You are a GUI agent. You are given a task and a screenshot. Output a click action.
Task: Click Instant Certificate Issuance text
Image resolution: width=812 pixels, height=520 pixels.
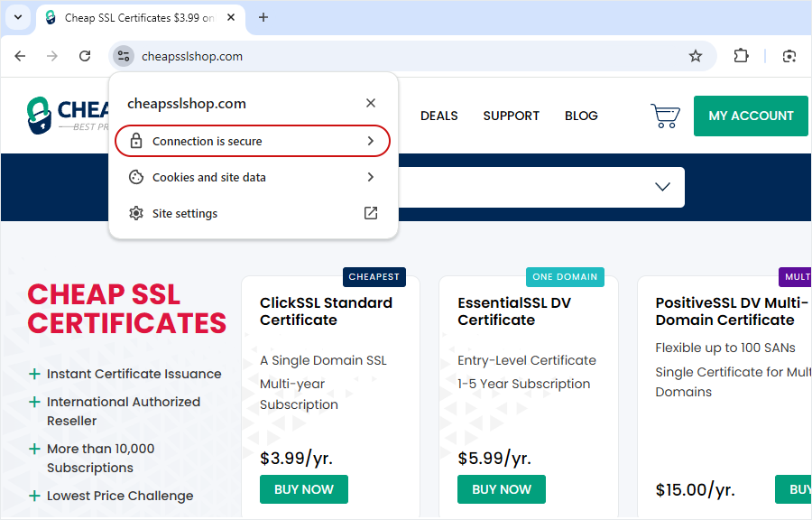(x=134, y=374)
